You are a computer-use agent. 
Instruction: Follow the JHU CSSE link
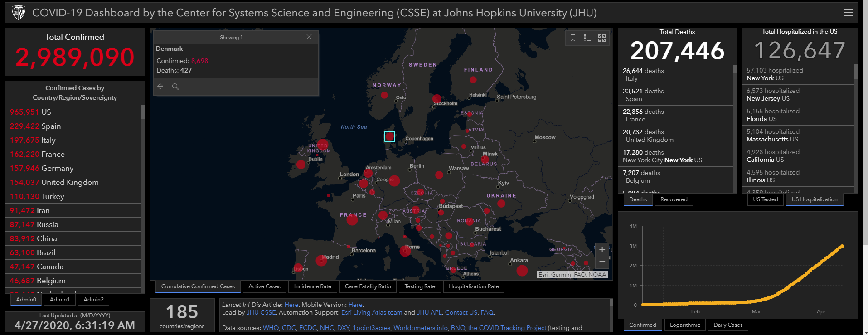tap(261, 312)
